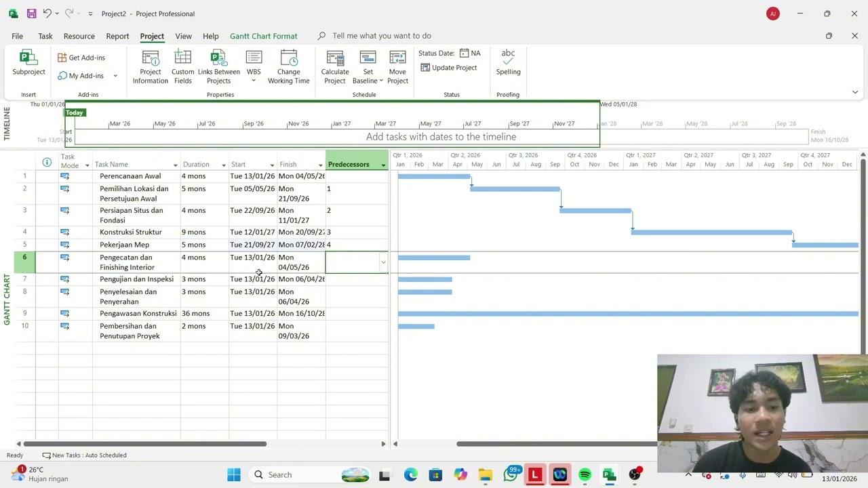Screen dimensions: 868x488
Task: Select the Pengujian dan Inspeksi task name
Action: click(136, 279)
